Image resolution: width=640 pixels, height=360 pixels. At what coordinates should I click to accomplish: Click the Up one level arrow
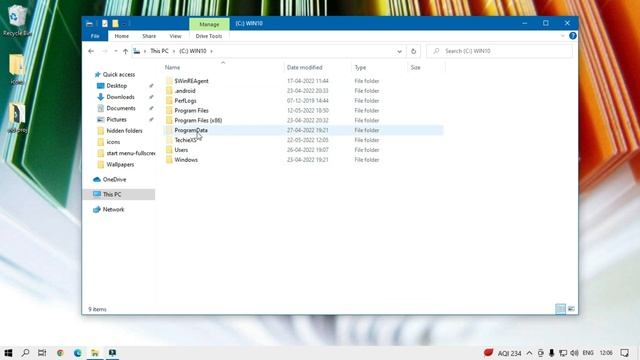pos(125,51)
